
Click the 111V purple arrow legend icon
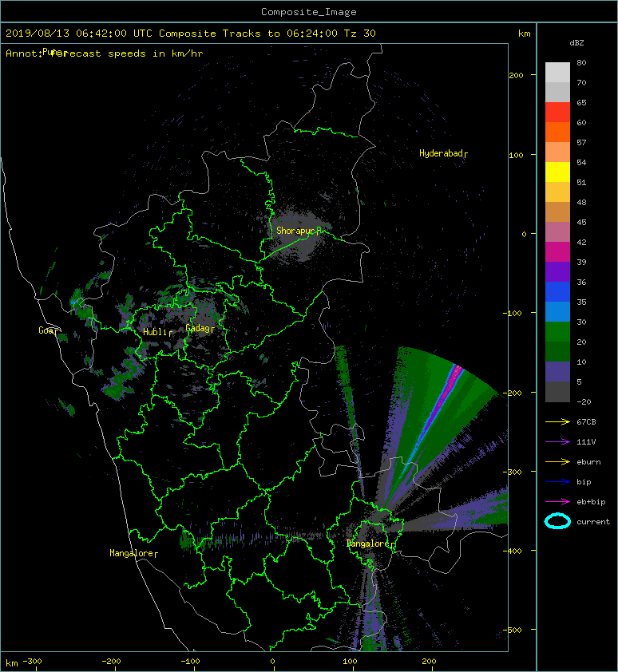pyautogui.click(x=557, y=442)
